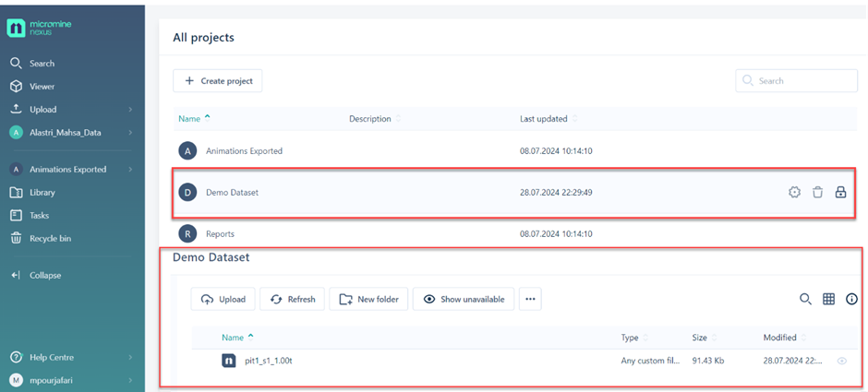The width and height of the screenshot is (868, 392).
Task: Collapse the left sidebar
Action: [44, 276]
